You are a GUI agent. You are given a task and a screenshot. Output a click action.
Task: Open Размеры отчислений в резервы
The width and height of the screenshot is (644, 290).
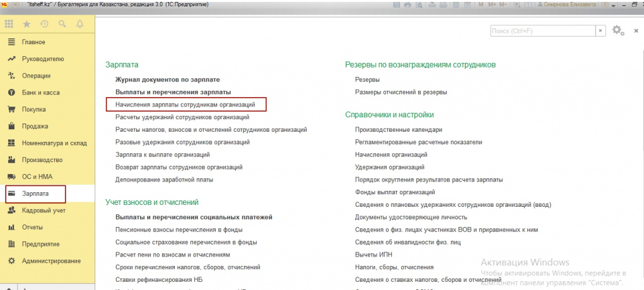tap(401, 92)
